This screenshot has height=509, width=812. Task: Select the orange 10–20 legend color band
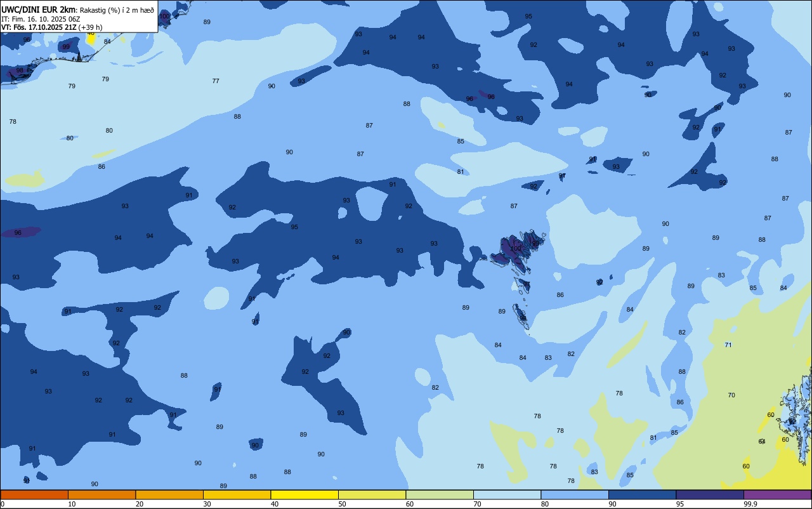click(101, 494)
